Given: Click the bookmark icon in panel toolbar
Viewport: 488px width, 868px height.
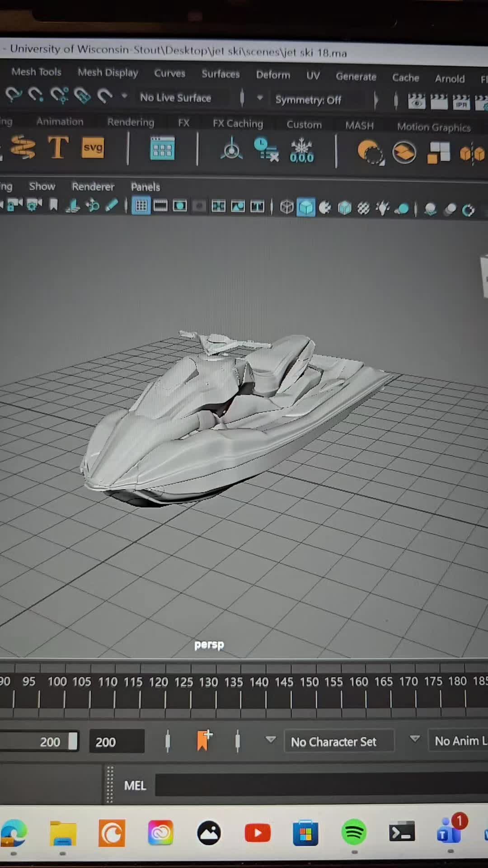Looking at the screenshot, I should (x=54, y=206).
